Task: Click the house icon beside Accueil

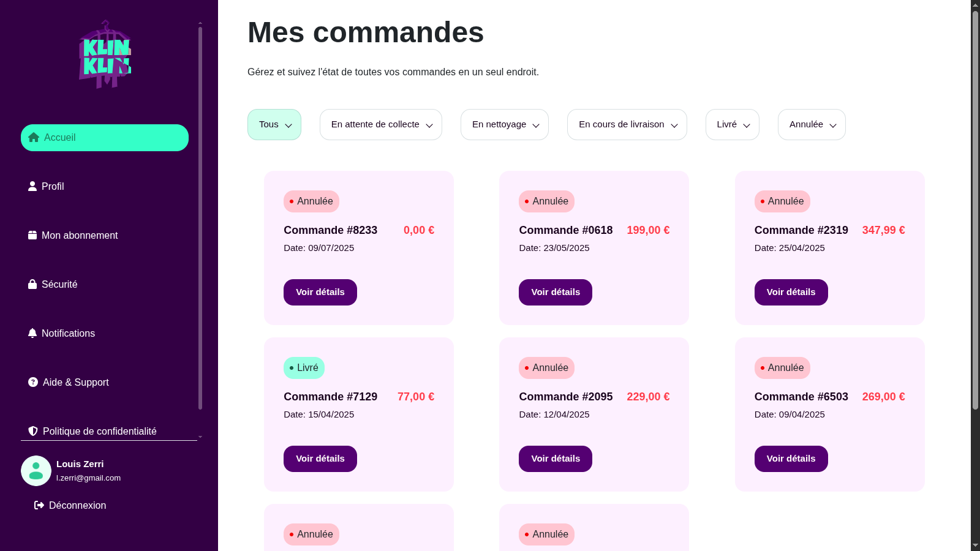Action: point(34,138)
